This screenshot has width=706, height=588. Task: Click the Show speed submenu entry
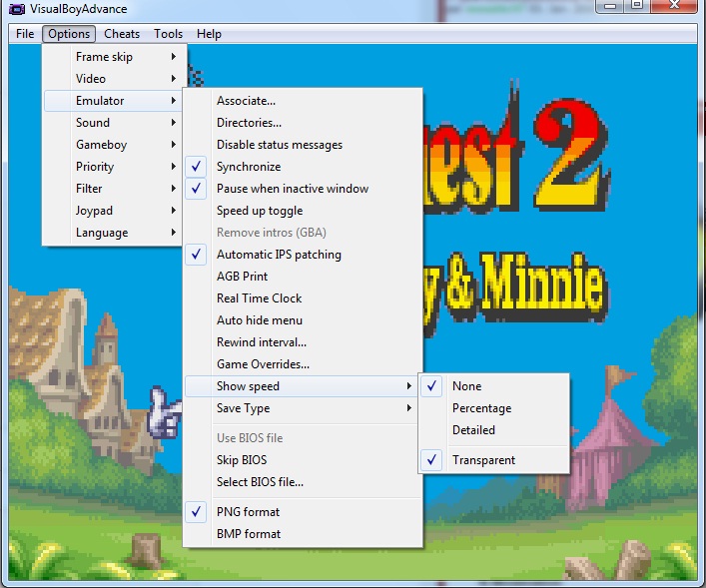point(303,386)
